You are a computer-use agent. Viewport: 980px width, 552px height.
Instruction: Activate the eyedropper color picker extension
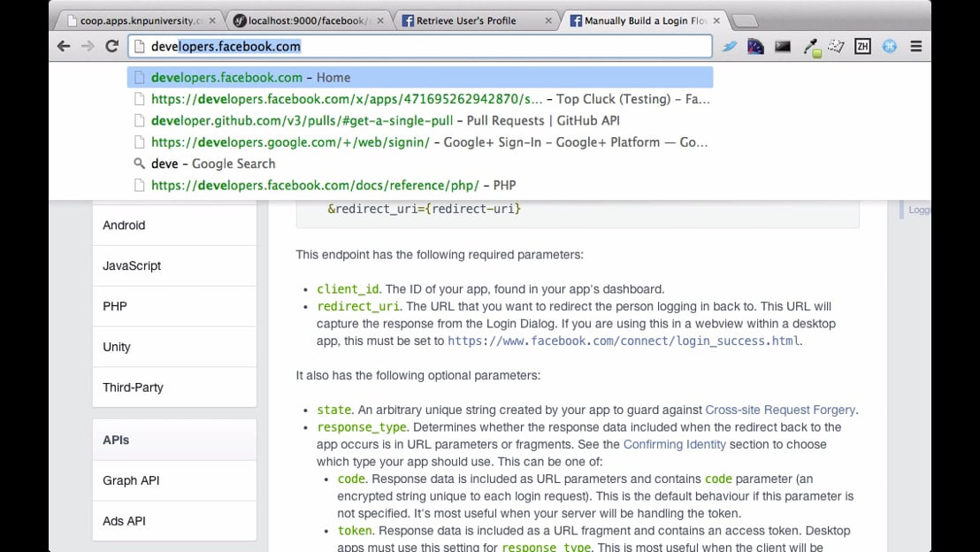pyautogui.click(x=812, y=47)
